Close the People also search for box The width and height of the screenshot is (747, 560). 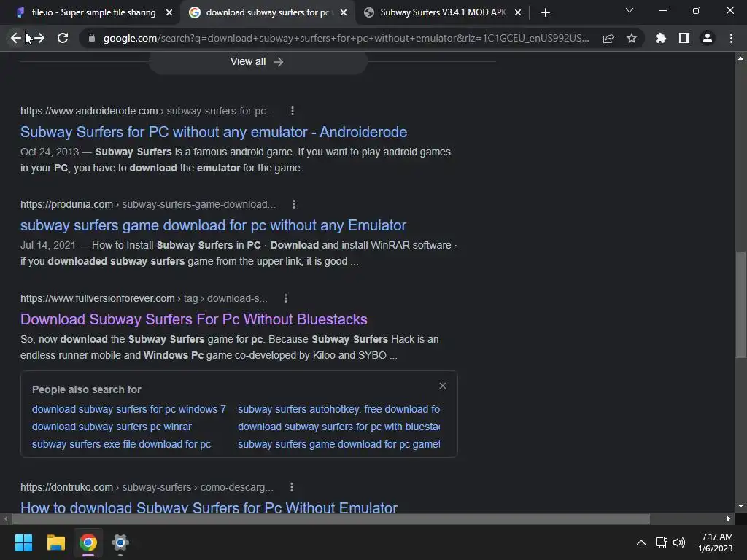point(443,386)
